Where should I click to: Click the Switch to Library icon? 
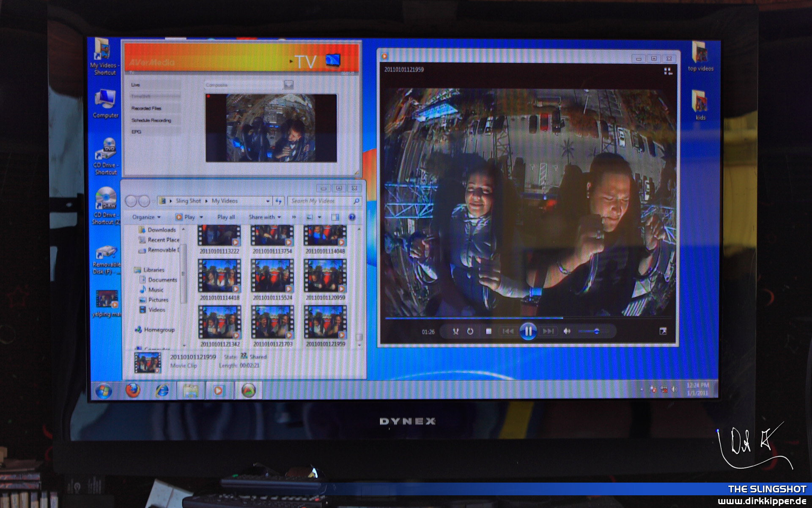tap(668, 71)
